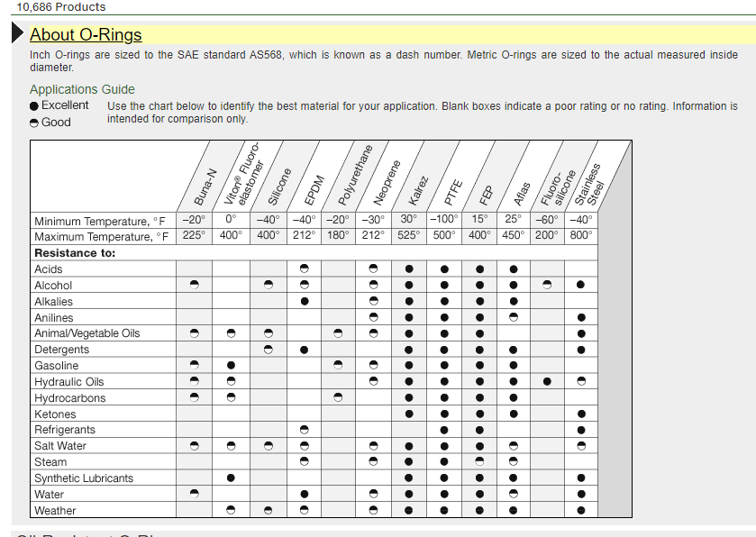Select FEP's good dot in Steam row
This screenshot has width=756, height=537.
point(479,462)
